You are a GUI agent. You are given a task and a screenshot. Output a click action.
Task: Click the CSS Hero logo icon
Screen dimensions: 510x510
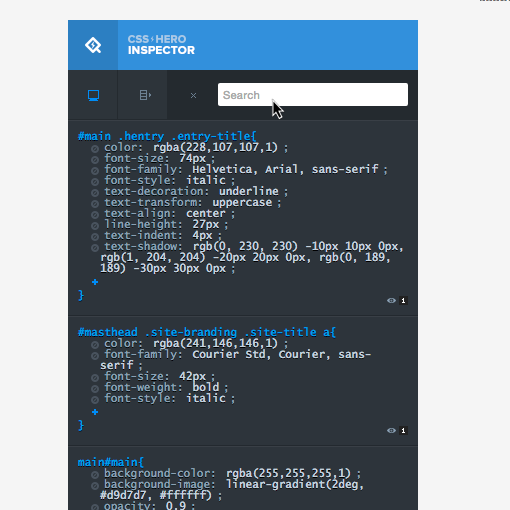pos(93,45)
